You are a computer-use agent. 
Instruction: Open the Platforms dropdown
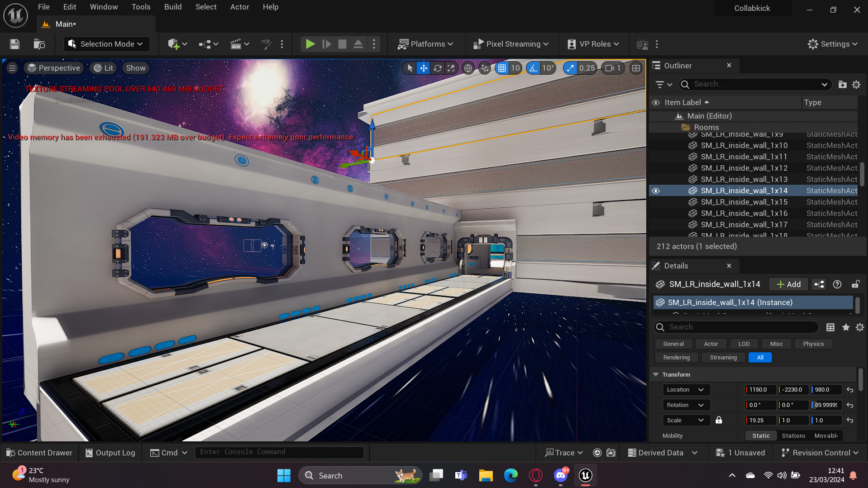pyautogui.click(x=425, y=44)
